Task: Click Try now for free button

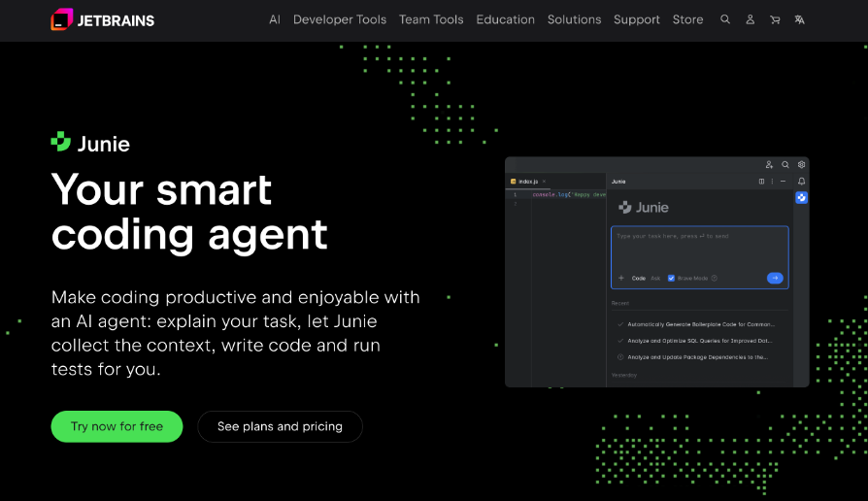Action: tap(117, 426)
